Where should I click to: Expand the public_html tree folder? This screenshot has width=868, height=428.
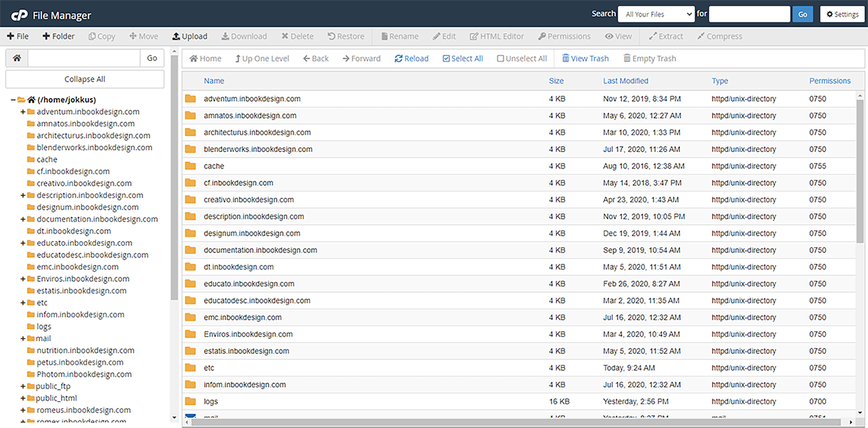(23, 398)
